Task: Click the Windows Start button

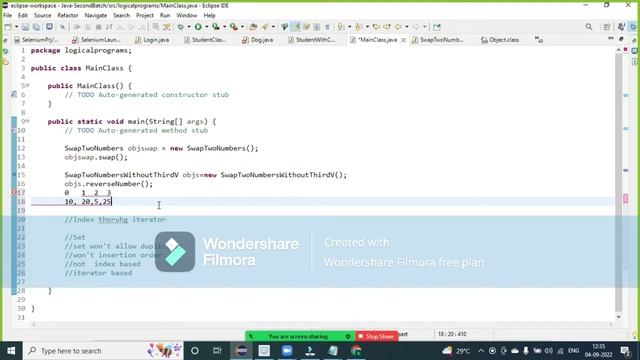Action: [x=11, y=351]
